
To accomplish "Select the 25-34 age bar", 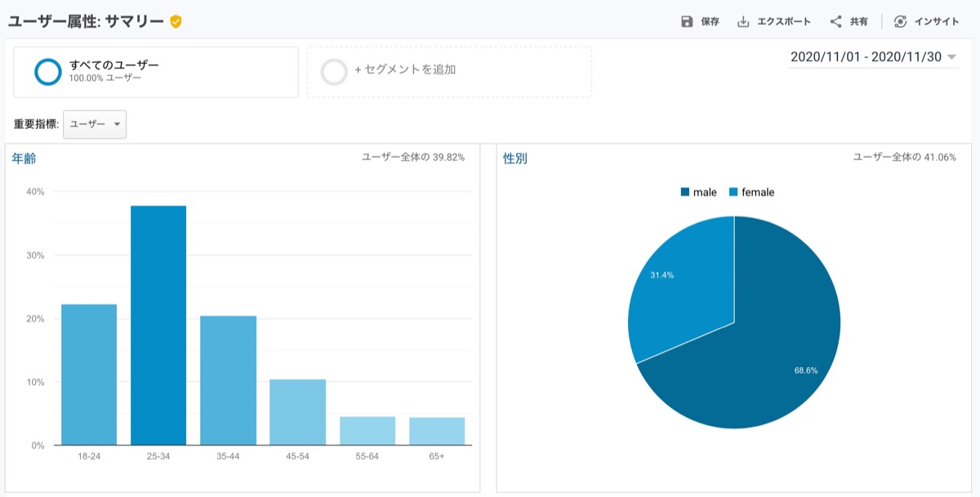I will (x=158, y=325).
